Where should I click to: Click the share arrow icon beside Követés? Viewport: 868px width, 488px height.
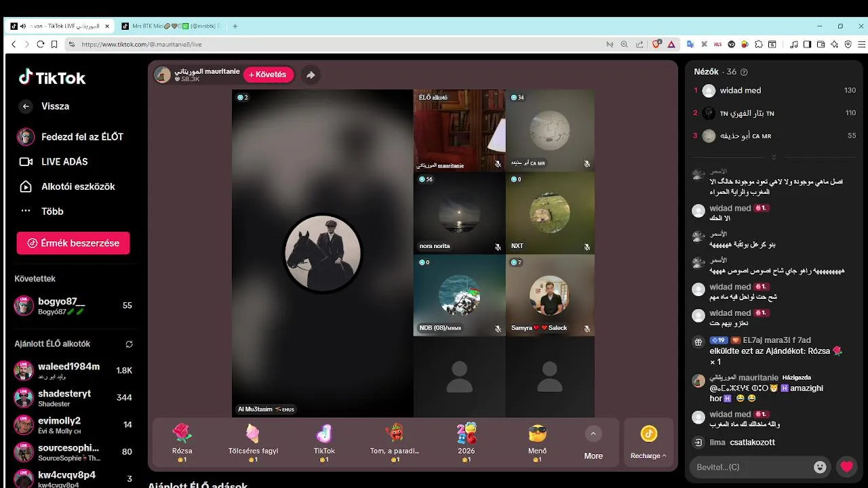[311, 75]
